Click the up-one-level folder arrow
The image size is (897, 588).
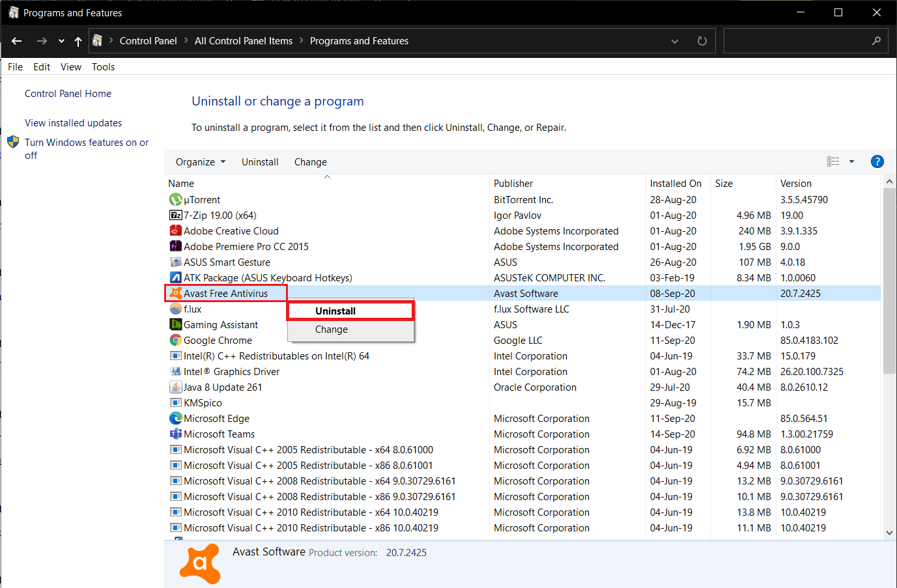click(78, 40)
